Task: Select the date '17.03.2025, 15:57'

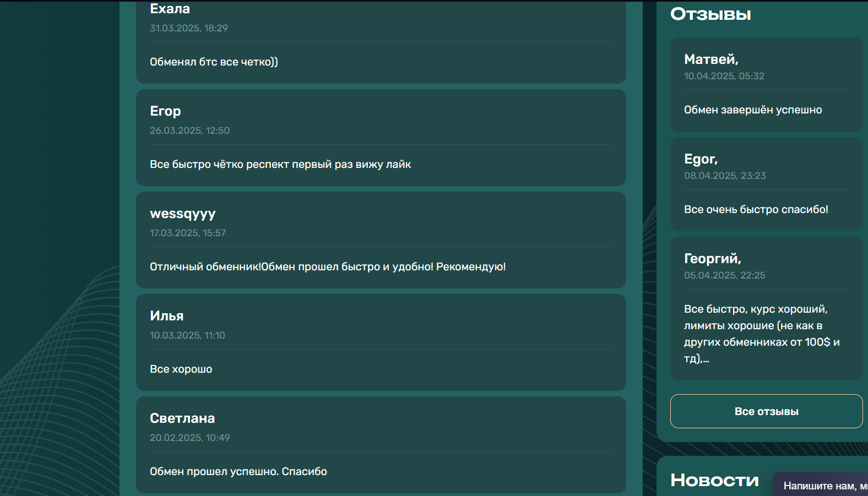Action: (x=188, y=233)
